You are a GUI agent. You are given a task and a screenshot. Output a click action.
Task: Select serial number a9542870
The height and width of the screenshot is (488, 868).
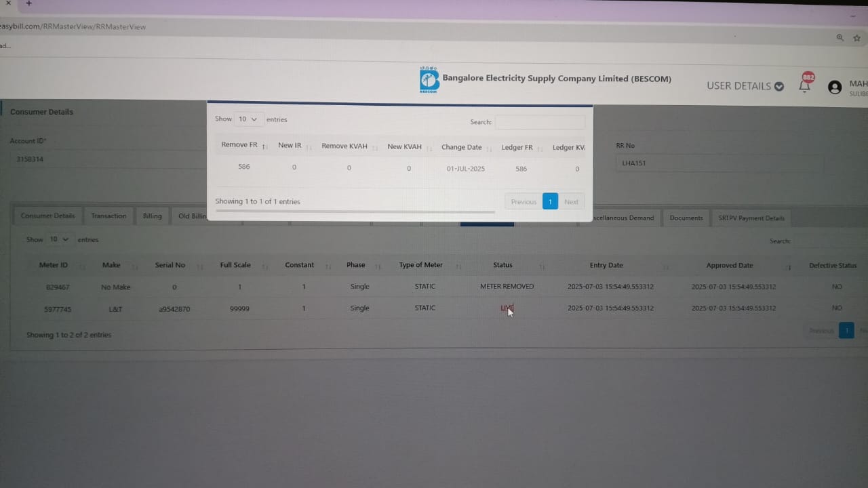pos(174,309)
